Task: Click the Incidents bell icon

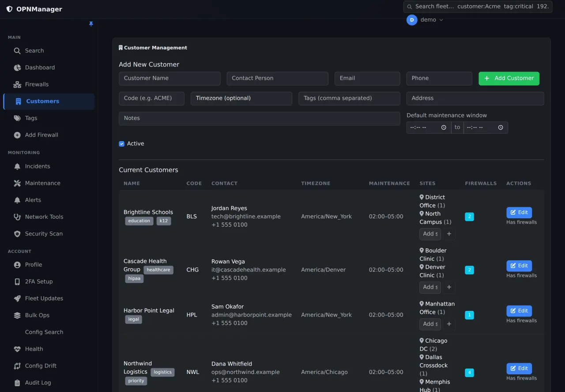Action: [x=17, y=166]
